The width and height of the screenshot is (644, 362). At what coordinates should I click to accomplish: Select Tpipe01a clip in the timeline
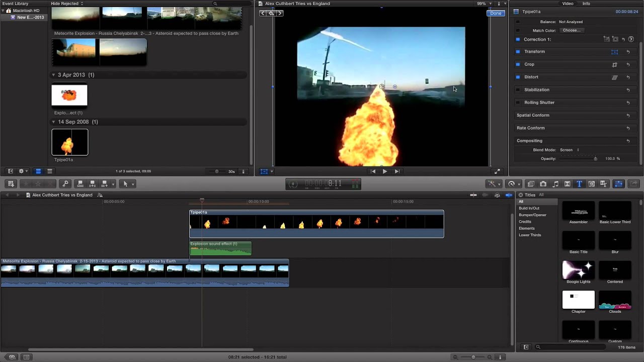pyautogui.click(x=316, y=224)
